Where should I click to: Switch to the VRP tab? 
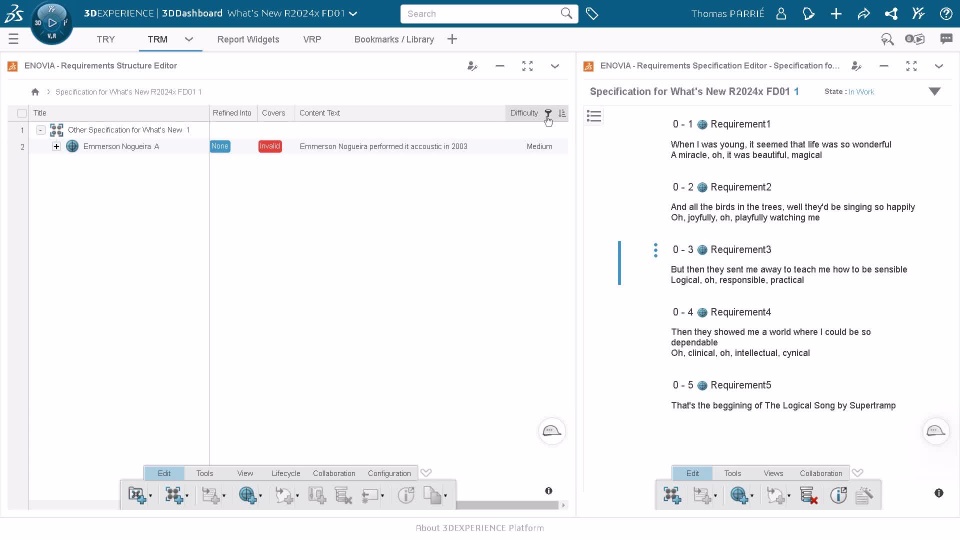[312, 39]
